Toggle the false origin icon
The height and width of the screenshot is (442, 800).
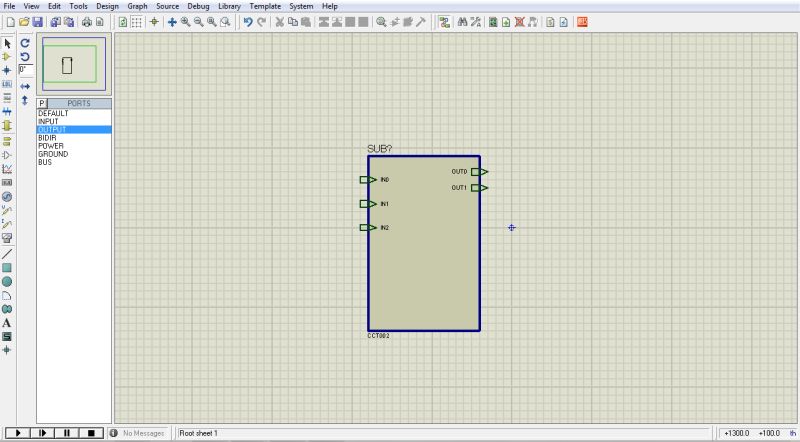point(154,22)
